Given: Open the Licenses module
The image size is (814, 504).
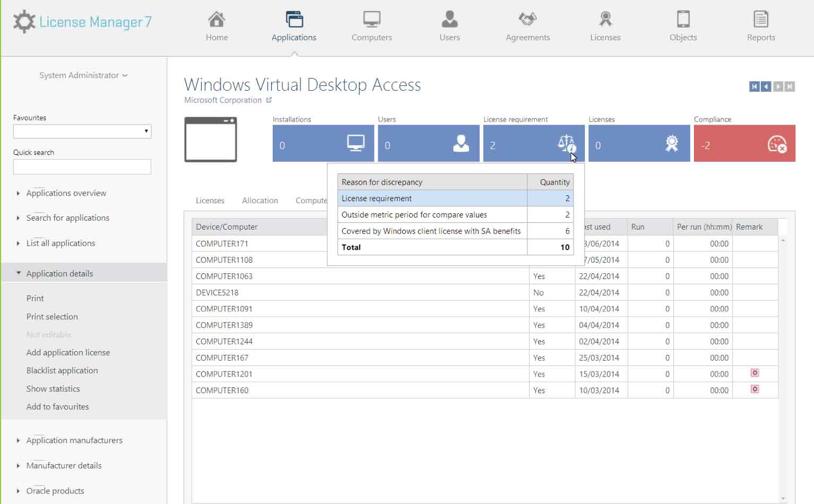Looking at the screenshot, I should click(605, 24).
